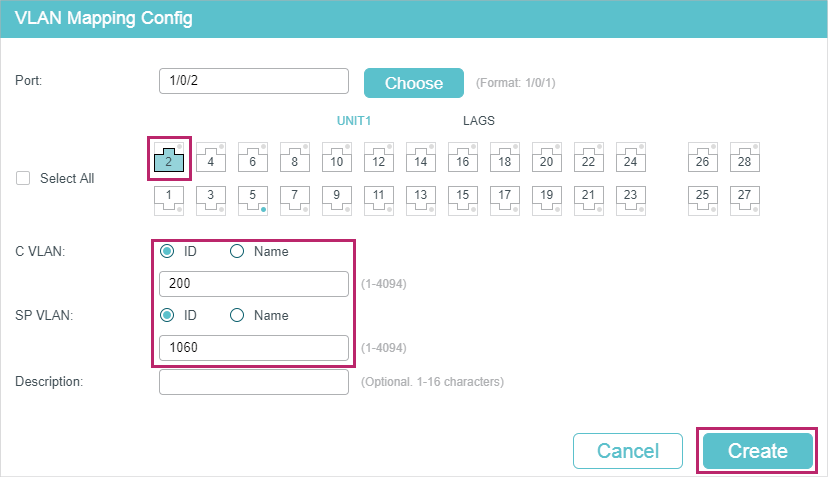
Task: Select port 16 icon
Action: (463, 157)
